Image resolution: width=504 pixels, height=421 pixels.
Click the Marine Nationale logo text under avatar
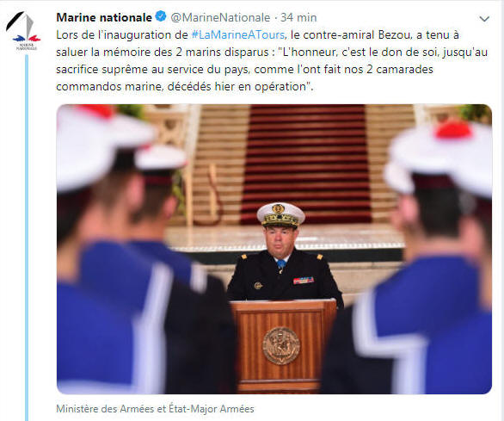tap(27, 46)
